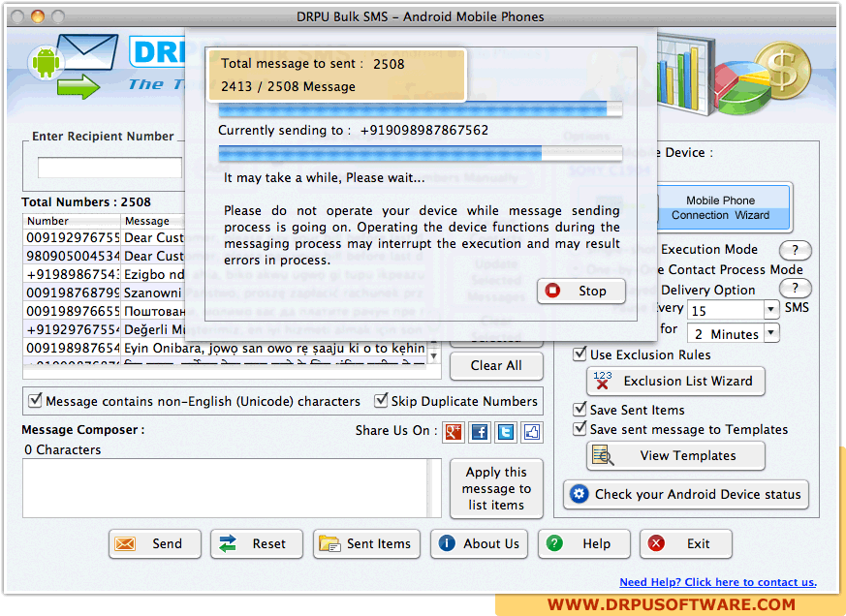Click the arrows icon on Reset button
Screen dimensions: 846x616
(x=228, y=543)
